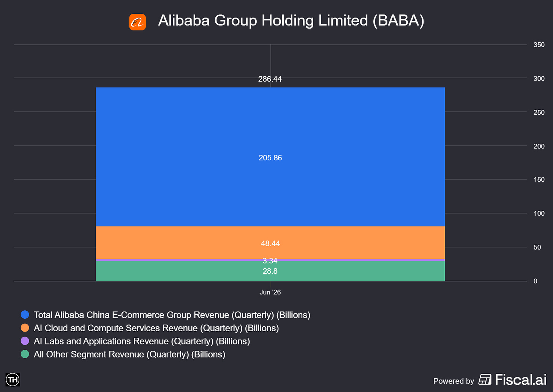Toggle the purple AI Labs legend dot
Image resolution: width=553 pixels, height=392 pixels.
pyautogui.click(x=25, y=341)
